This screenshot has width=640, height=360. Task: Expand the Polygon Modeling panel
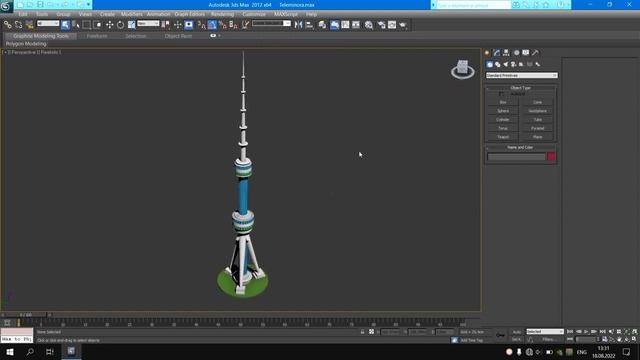(x=26, y=44)
